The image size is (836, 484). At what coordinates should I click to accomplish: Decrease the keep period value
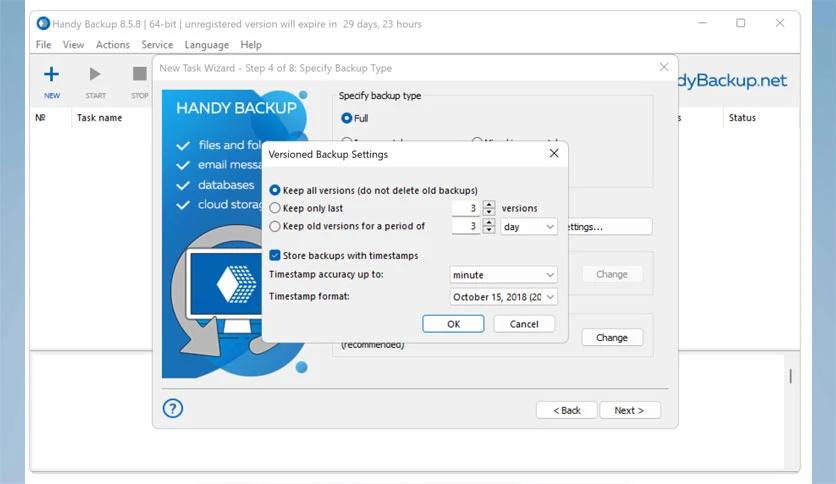click(489, 230)
